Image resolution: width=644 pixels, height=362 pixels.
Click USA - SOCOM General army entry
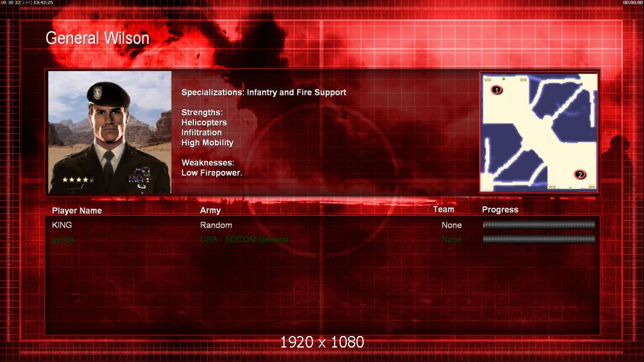(245, 240)
